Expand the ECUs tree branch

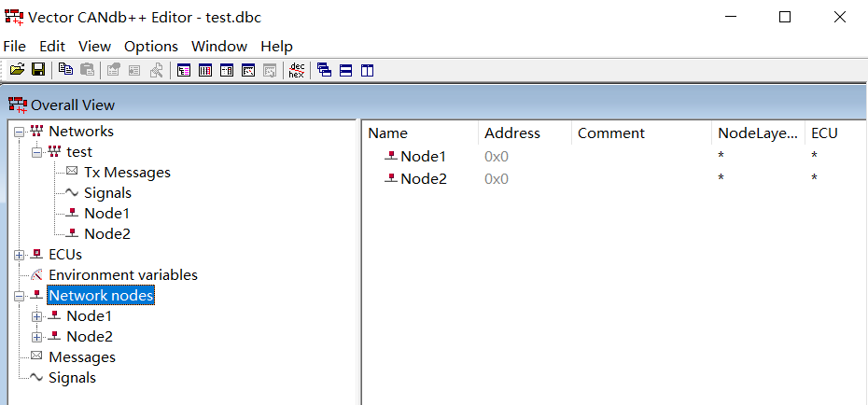click(20, 255)
